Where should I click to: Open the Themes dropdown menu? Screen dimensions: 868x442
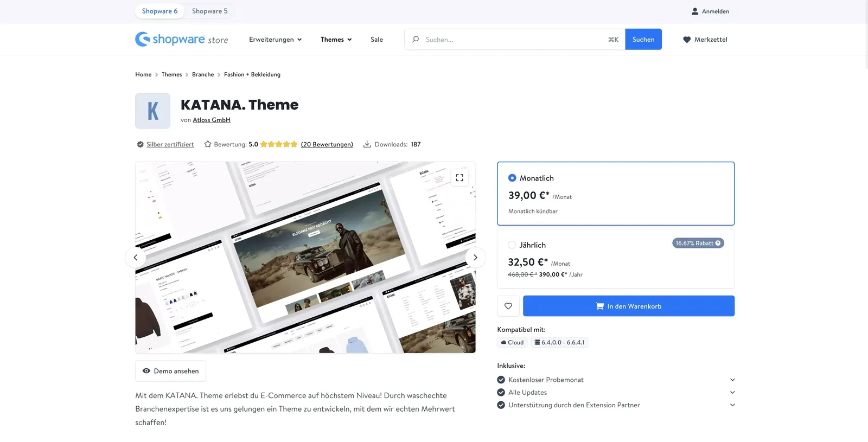[x=336, y=40]
